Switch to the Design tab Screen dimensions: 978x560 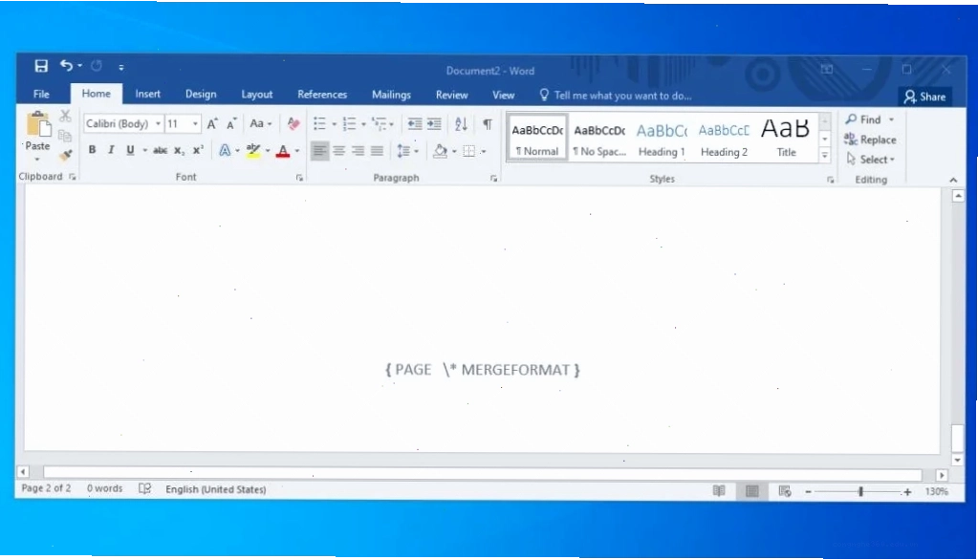(201, 95)
